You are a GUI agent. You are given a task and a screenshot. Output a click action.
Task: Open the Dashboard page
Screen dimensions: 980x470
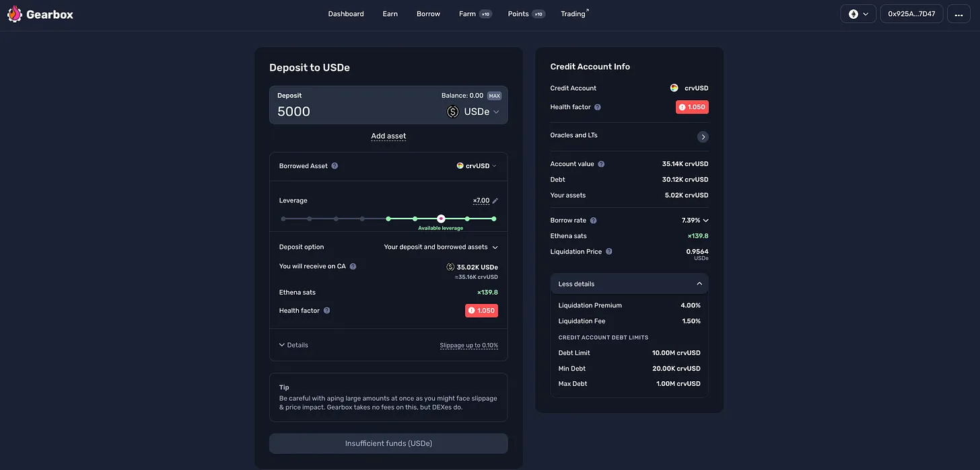[x=346, y=14]
